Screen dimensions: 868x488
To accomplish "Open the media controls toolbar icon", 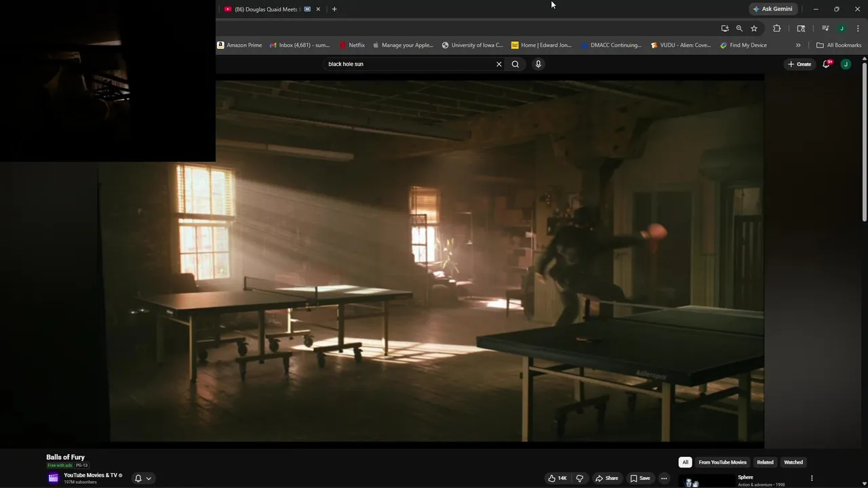I will click(825, 28).
